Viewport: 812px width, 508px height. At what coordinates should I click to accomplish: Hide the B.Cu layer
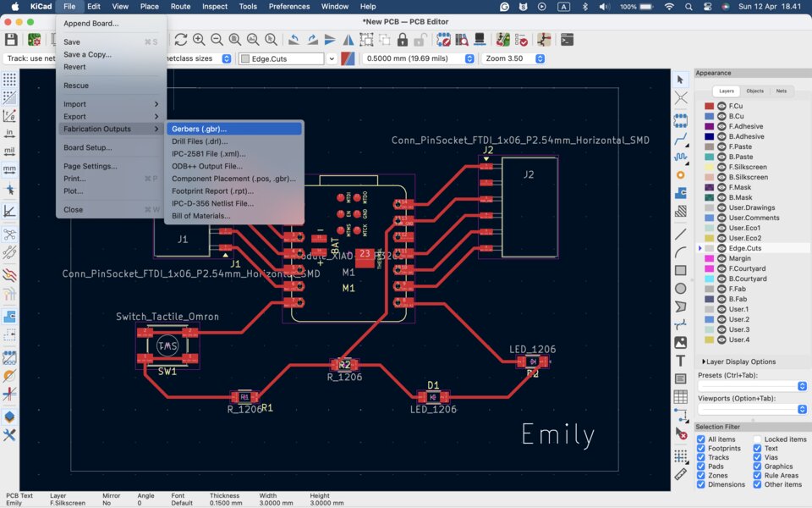pyautogui.click(x=721, y=116)
